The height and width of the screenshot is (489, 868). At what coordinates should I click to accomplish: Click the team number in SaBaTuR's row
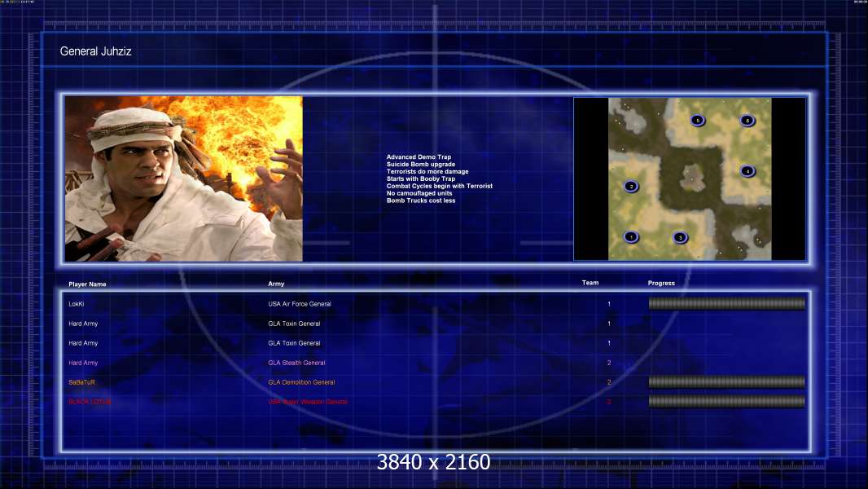tap(609, 382)
